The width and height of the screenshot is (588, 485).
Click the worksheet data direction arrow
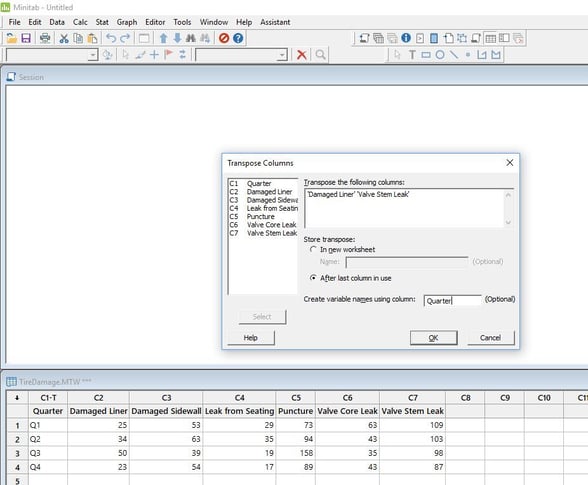(x=17, y=398)
